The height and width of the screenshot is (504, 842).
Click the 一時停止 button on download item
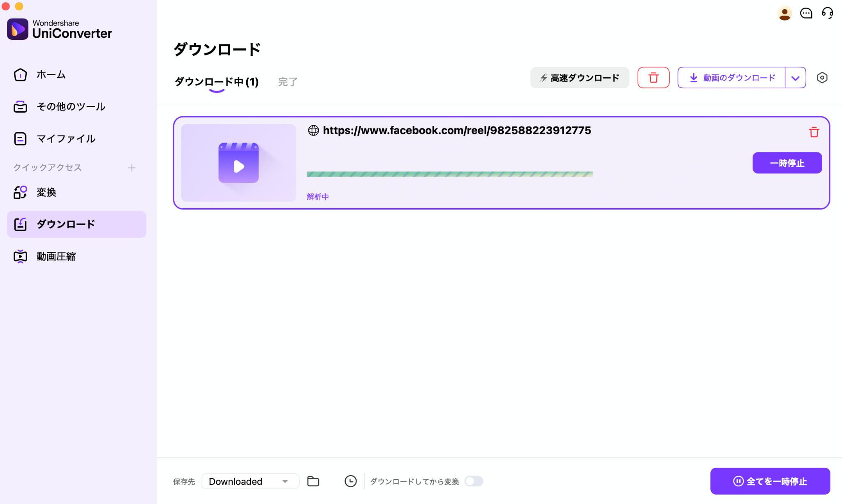[787, 163]
